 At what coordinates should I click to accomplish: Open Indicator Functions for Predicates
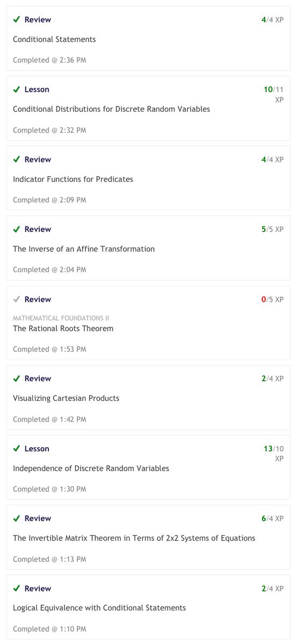pos(73,179)
